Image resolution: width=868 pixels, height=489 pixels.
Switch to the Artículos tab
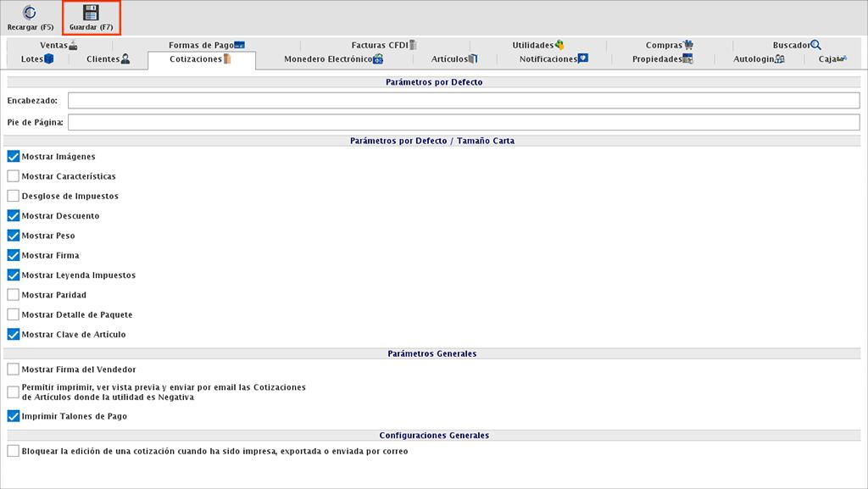coord(453,59)
